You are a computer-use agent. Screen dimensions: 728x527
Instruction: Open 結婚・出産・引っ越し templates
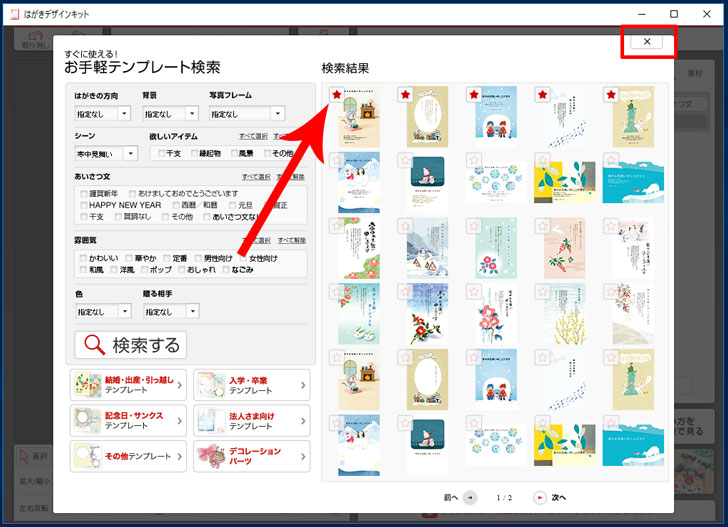pyautogui.click(x=128, y=385)
